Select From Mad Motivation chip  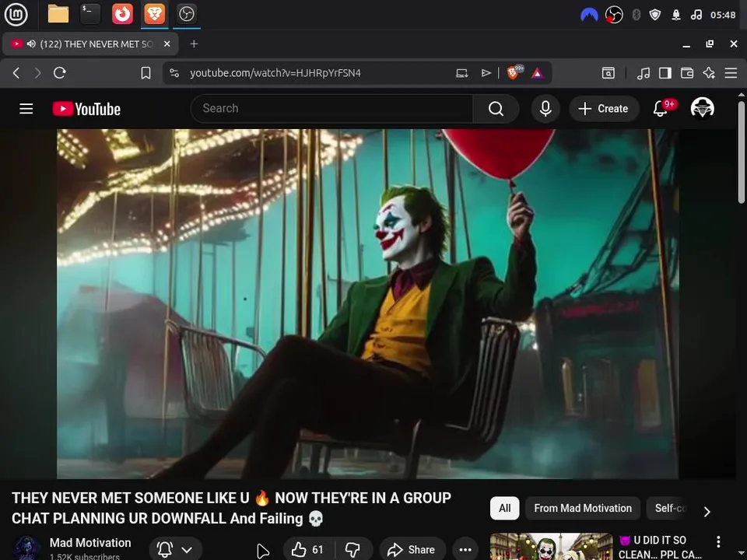click(583, 508)
